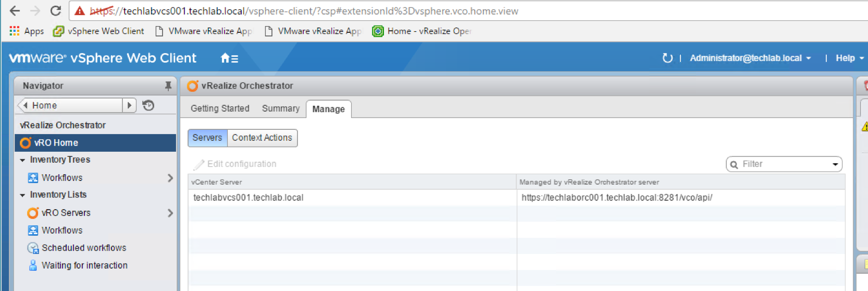Open the Administrator@techlab.local user dropdown
868x291 pixels.
[750, 58]
